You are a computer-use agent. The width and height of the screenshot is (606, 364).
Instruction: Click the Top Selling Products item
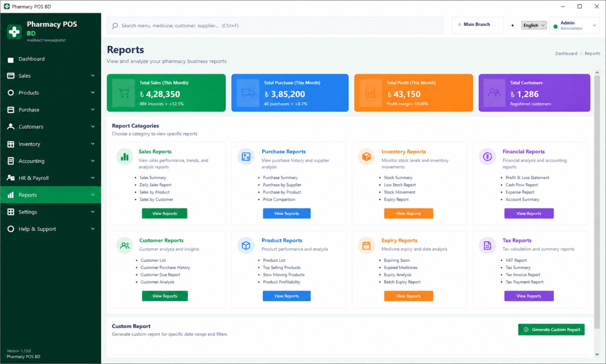[x=282, y=267]
